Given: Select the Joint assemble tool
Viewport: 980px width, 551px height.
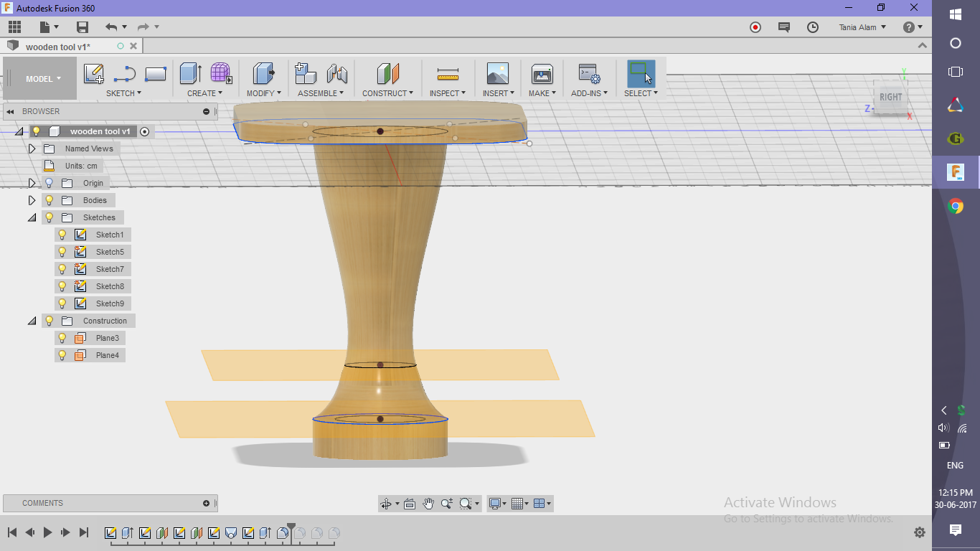Looking at the screenshot, I should coord(337,74).
